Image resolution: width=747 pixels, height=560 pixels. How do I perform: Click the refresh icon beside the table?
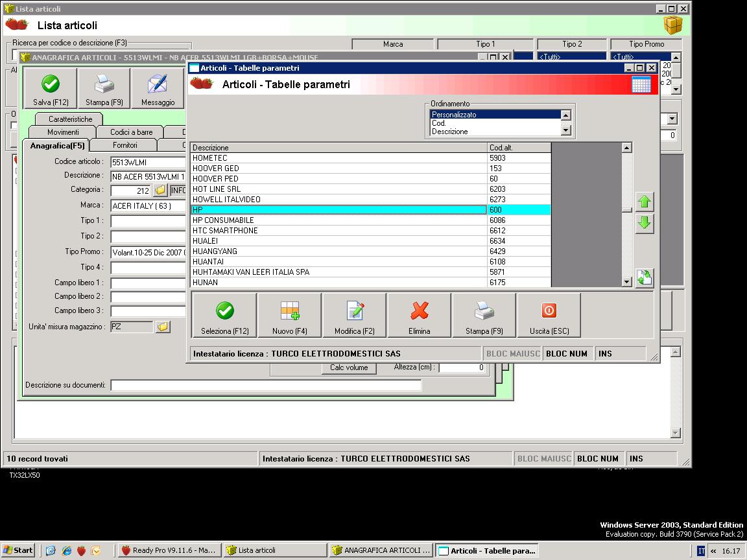[645, 277]
